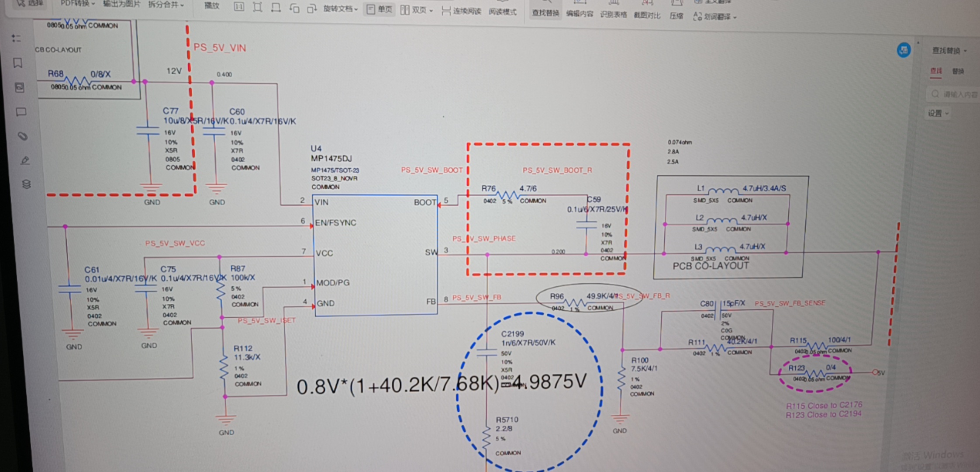Click the 编辑内容 button

click(580, 14)
